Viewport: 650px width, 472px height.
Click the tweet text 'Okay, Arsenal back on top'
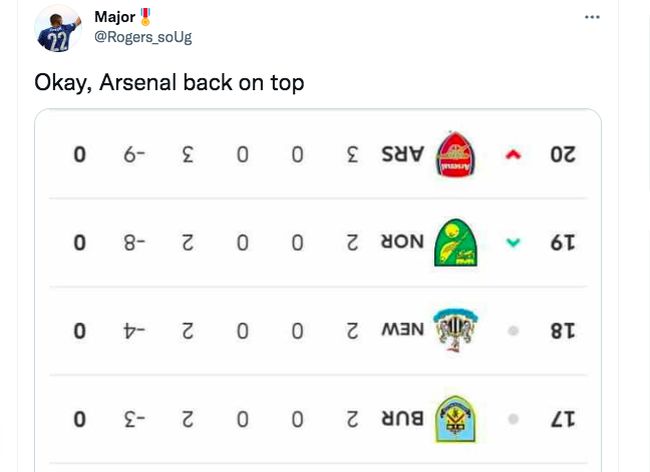pos(169,82)
